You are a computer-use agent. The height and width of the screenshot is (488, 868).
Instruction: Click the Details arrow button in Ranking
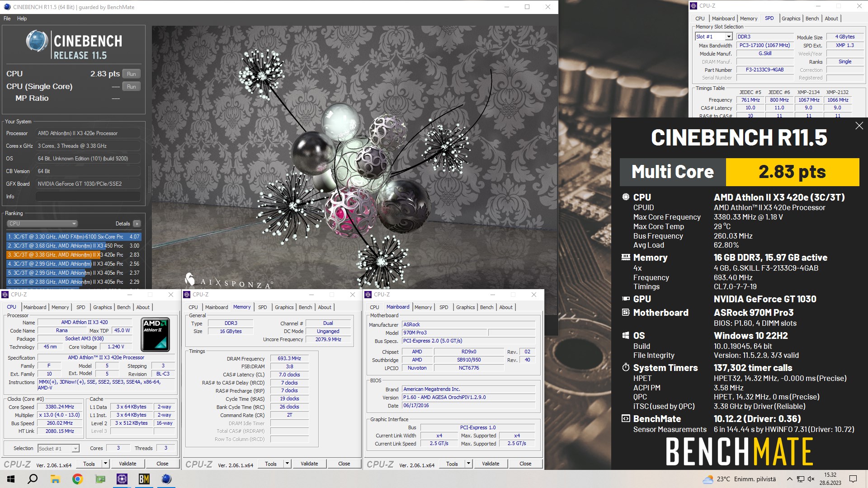pos(137,224)
